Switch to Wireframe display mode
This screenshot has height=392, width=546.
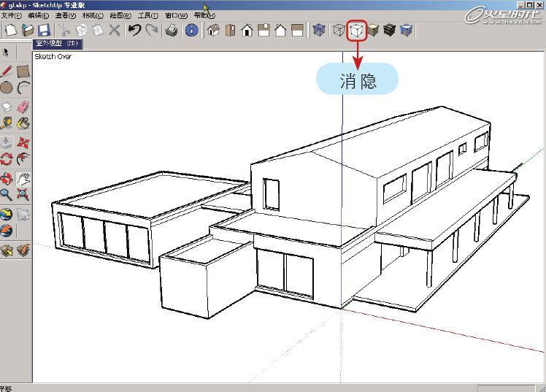[339, 30]
